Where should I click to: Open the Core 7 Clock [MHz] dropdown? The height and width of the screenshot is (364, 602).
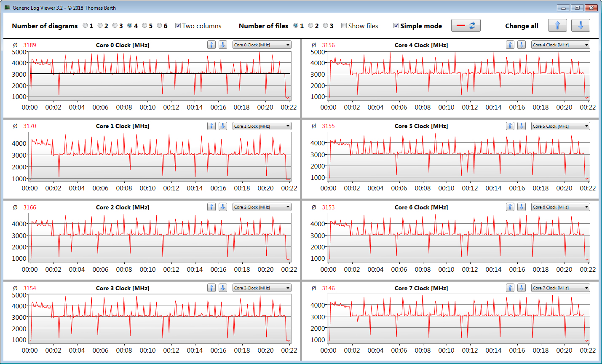(x=560, y=288)
